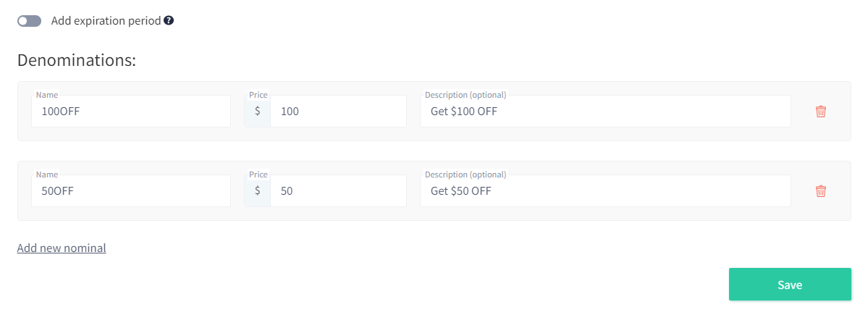Click the Price label above 100
The image size is (868, 315).
[258, 95]
